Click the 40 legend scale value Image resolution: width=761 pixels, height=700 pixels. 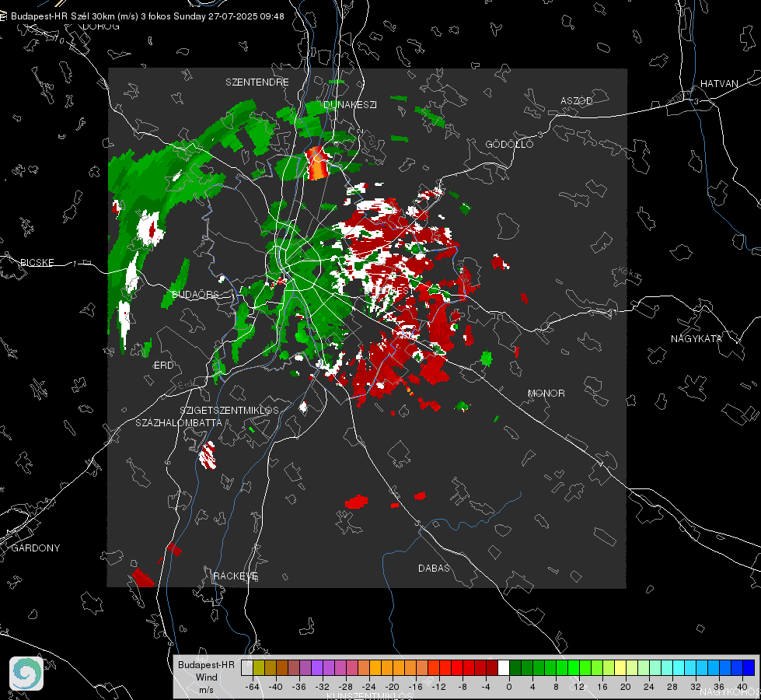click(742, 687)
